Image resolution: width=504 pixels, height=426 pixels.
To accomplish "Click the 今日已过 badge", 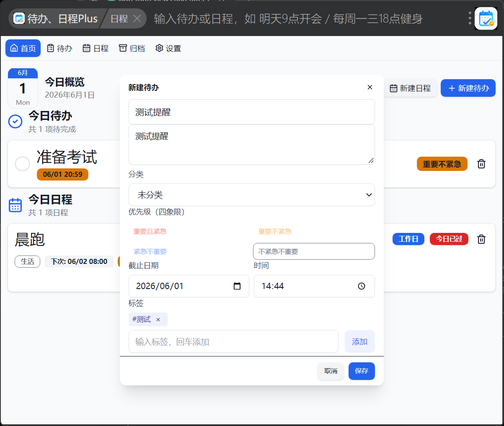I will (449, 239).
